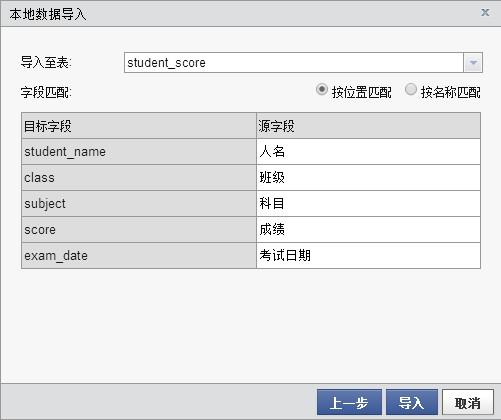Click the 目标字段 column header
The image size is (501, 420).
(x=139, y=126)
